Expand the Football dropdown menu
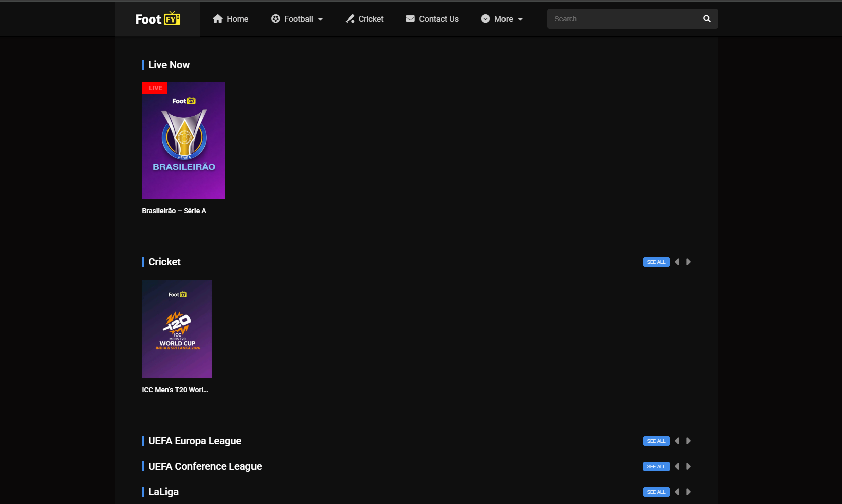This screenshot has height=504, width=842. click(x=297, y=19)
